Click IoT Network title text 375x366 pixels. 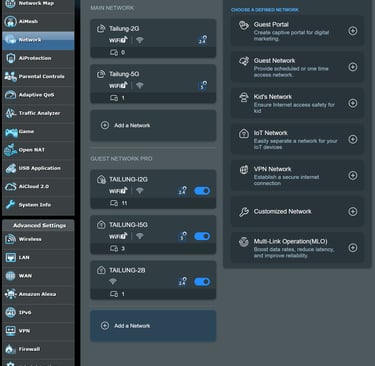[271, 133]
